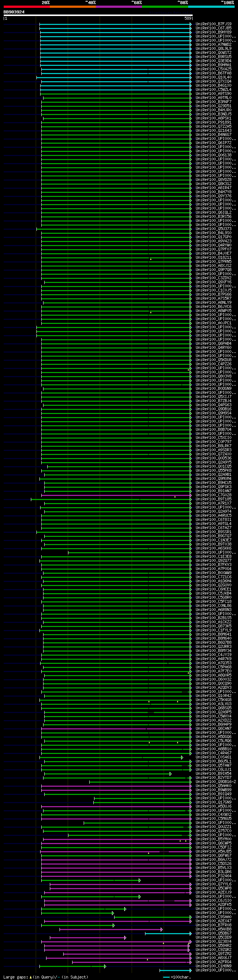The width and height of the screenshot is (238, 980).
Task: Click the UniRef100_A9TS90 hit name
Action: point(213,93)
